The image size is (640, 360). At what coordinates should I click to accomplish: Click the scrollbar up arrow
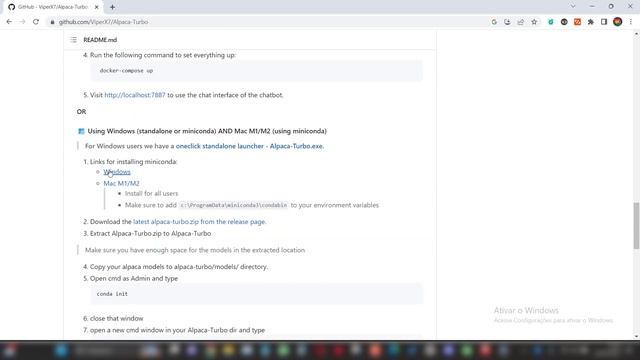pyautogui.click(x=636, y=34)
